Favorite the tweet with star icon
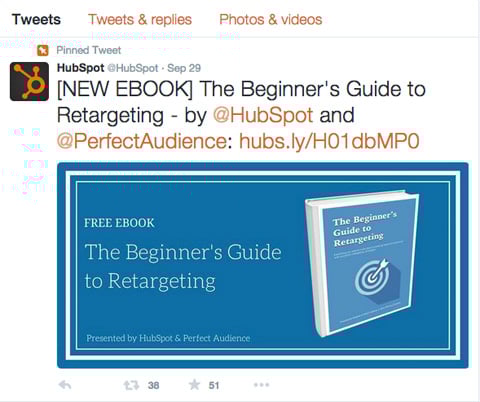Viewport: 480px width, 402px height. pos(194,385)
